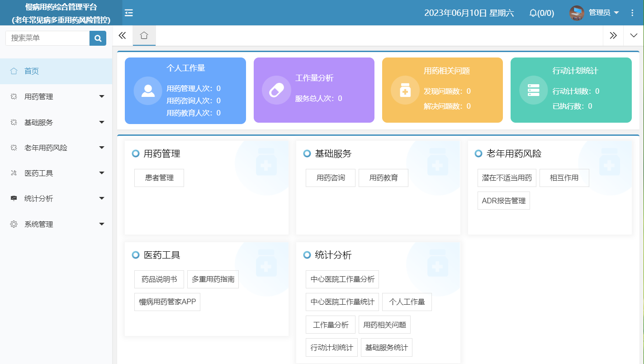Image resolution: width=644 pixels, height=364 pixels.
Task: Open ADR报告管理 button
Action: 504,201
